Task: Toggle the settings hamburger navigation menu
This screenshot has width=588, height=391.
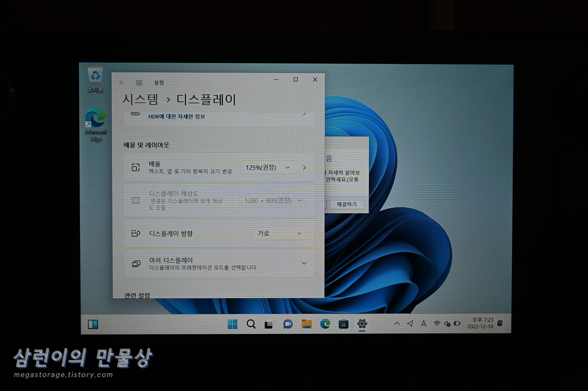Action: (x=139, y=83)
